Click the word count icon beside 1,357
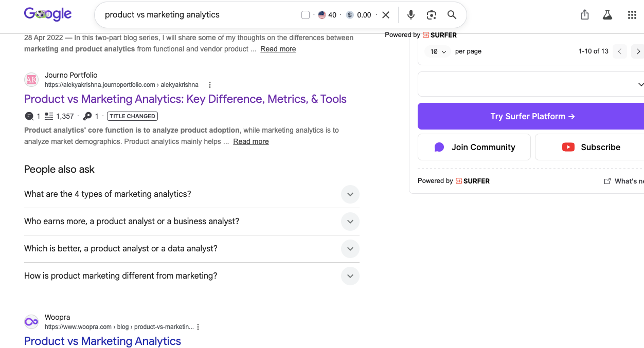The height and width of the screenshot is (348, 644). click(49, 116)
